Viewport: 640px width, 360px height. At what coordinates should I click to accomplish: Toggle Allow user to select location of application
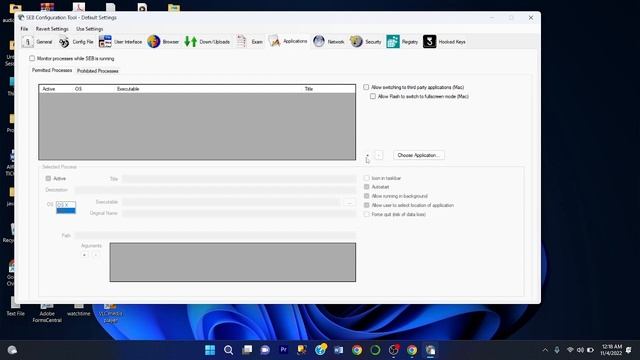[367, 205]
